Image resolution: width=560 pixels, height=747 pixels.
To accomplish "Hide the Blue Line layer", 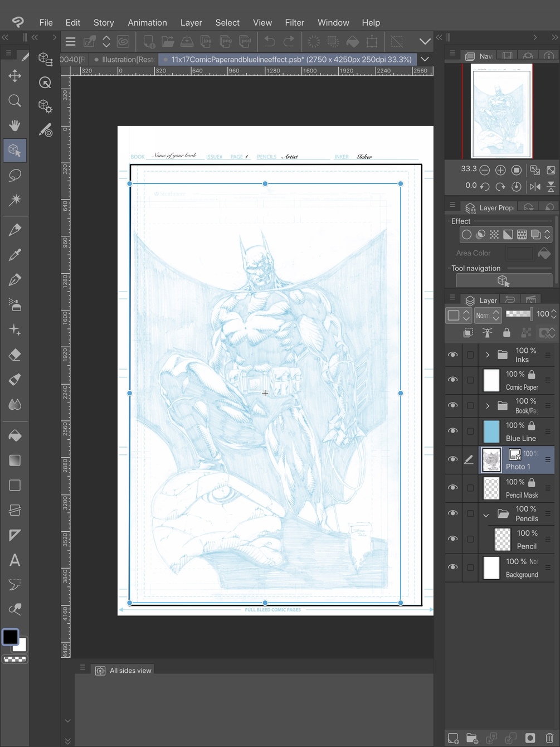I will (453, 431).
